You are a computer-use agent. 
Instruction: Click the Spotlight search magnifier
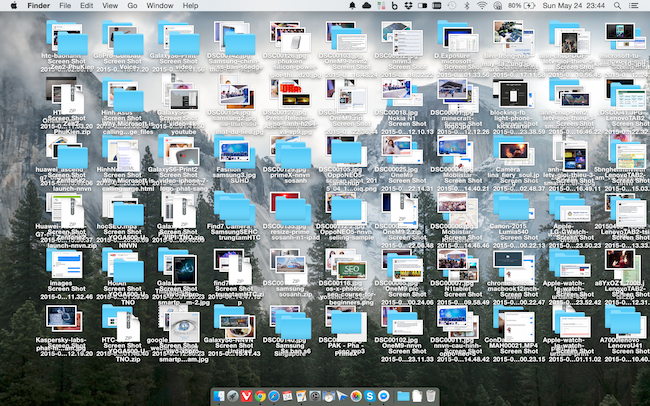(x=617, y=6)
